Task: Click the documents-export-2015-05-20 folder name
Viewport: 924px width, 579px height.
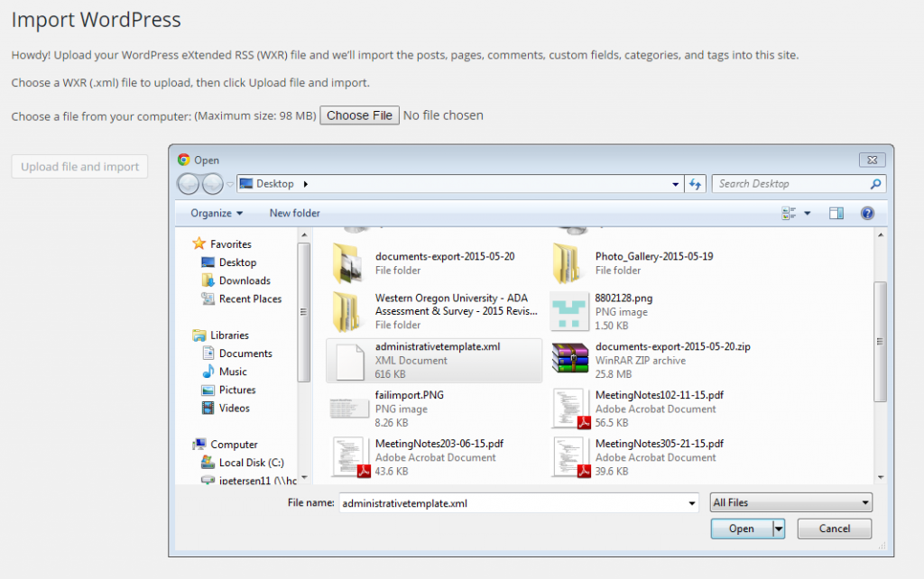Action: click(x=445, y=256)
